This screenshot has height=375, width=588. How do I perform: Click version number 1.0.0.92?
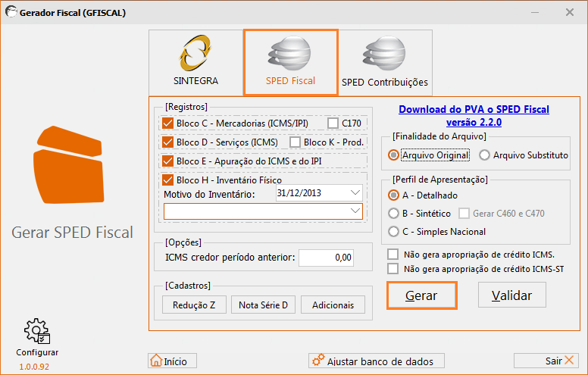tap(34, 367)
